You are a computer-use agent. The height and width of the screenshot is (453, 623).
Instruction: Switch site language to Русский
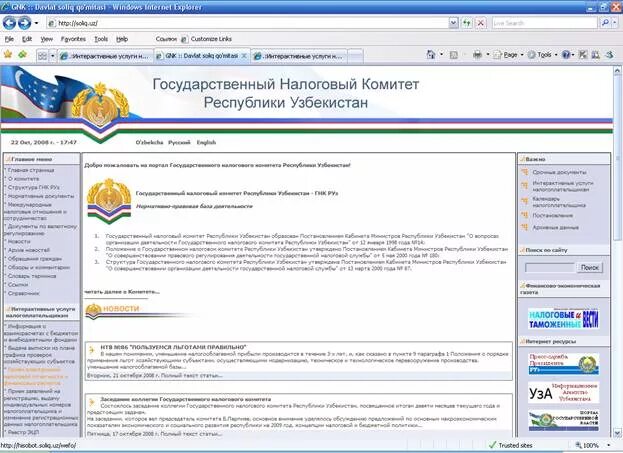(179, 142)
